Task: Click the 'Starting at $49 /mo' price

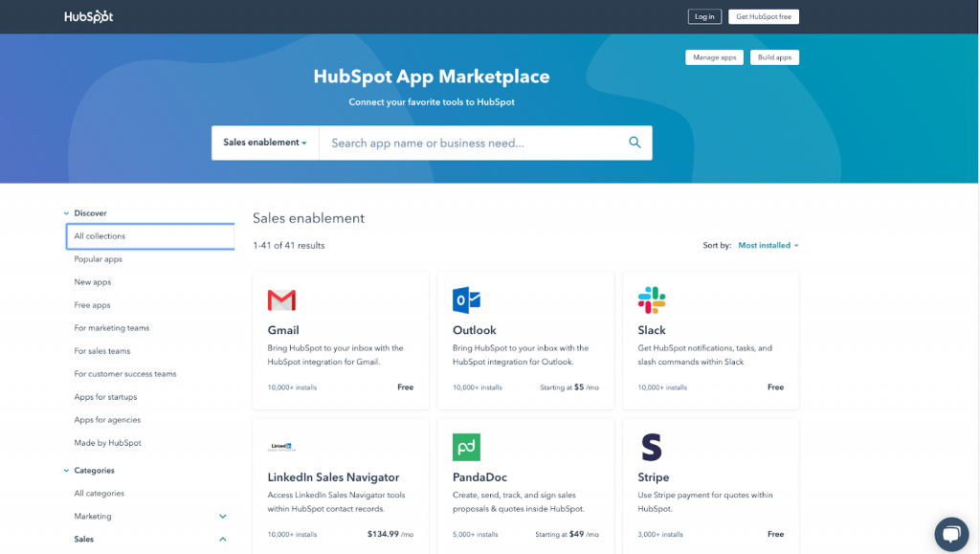Action: point(567,534)
